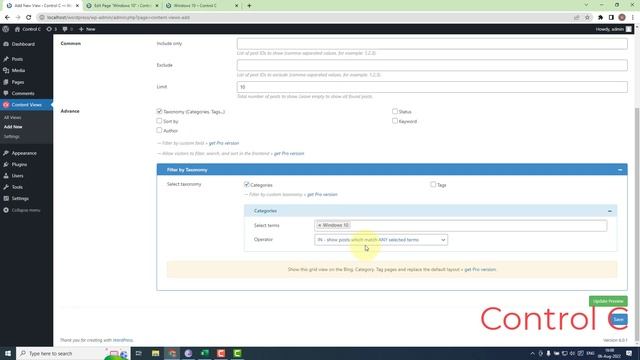
Task: Open the Operator dropdown
Action: [381, 240]
